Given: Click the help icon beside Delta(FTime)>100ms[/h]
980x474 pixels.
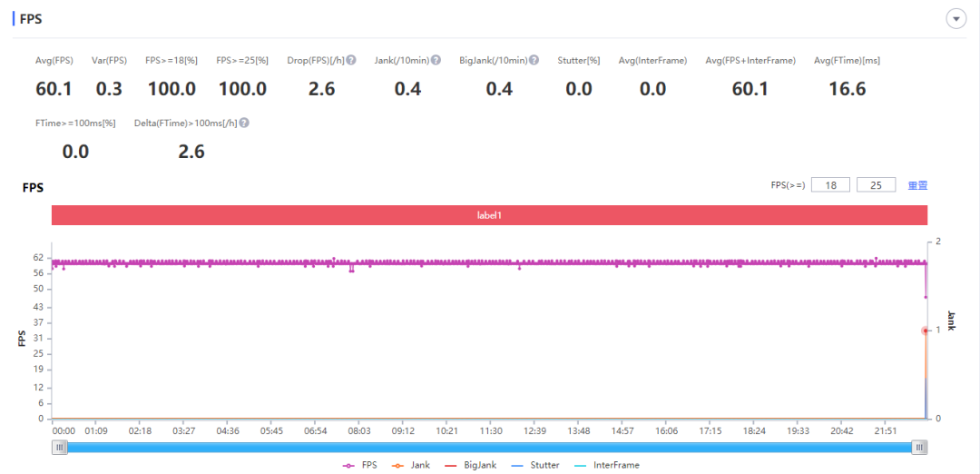Looking at the screenshot, I should pyautogui.click(x=244, y=123).
